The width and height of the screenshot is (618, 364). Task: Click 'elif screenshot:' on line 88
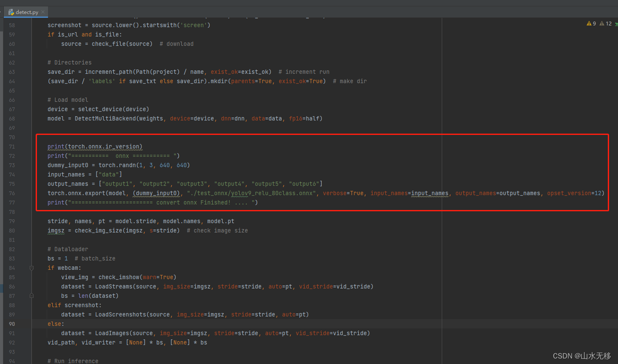[x=75, y=305]
